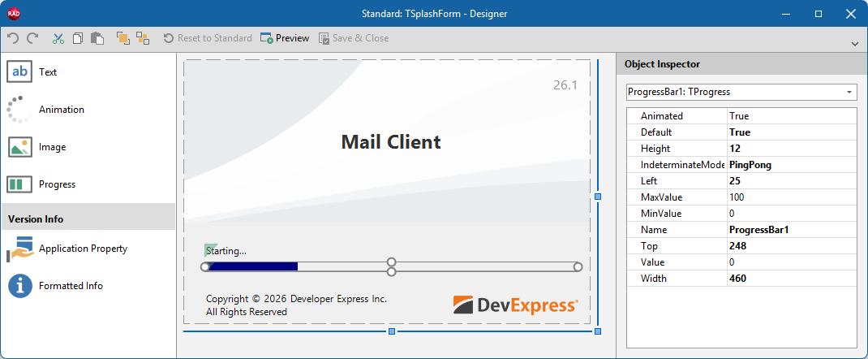Change IndeterminateMode value PingPong
This screenshot has width=868, height=359.
pyautogui.click(x=792, y=165)
